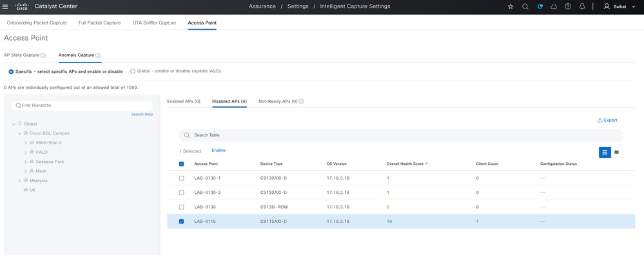644x255 pixels.
Task: Click Search Table magnifier icon
Action: click(x=187, y=135)
